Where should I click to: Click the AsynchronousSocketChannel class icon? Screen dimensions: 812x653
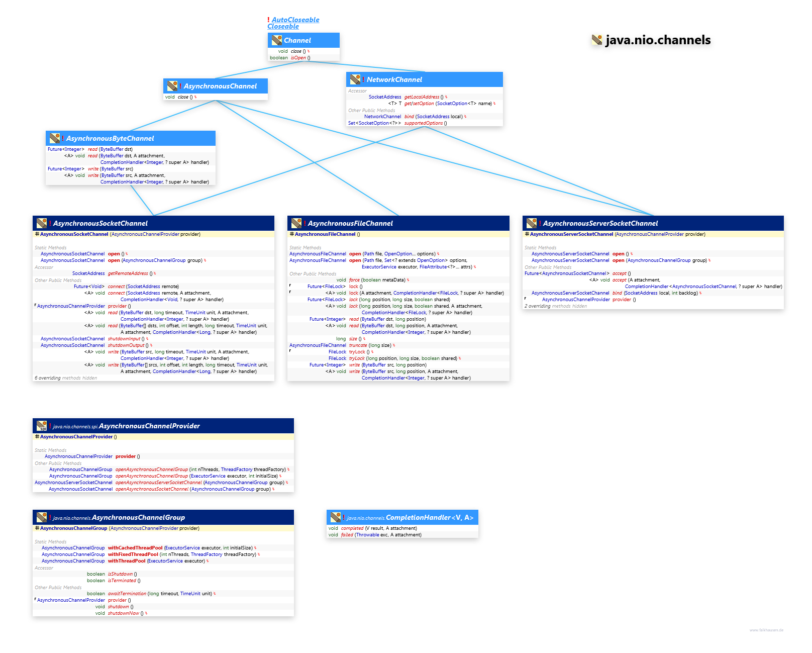(x=42, y=223)
